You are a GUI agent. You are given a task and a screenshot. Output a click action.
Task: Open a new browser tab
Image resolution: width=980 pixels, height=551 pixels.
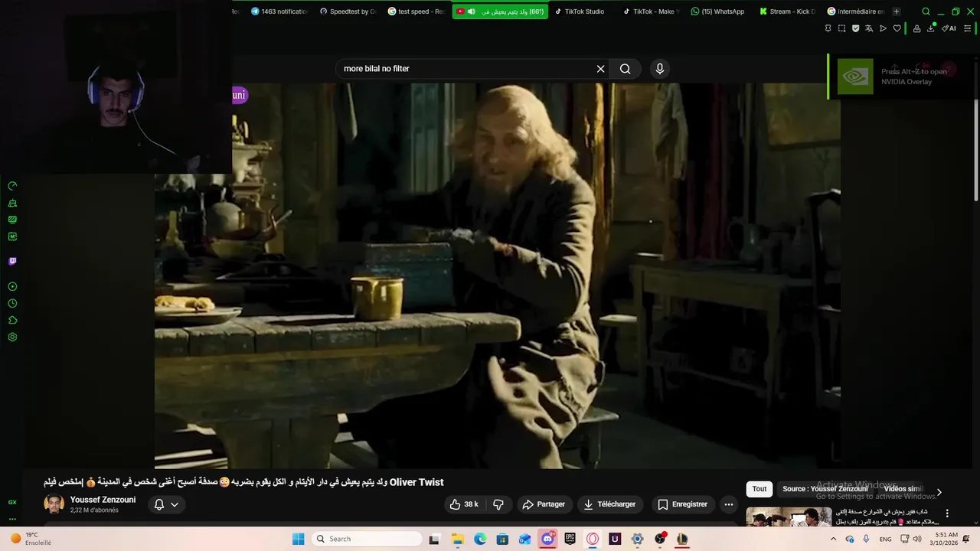click(x=897, y=11)
